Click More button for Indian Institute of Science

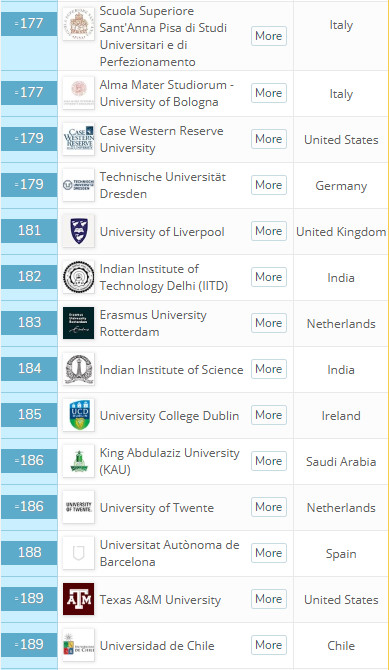269,369
